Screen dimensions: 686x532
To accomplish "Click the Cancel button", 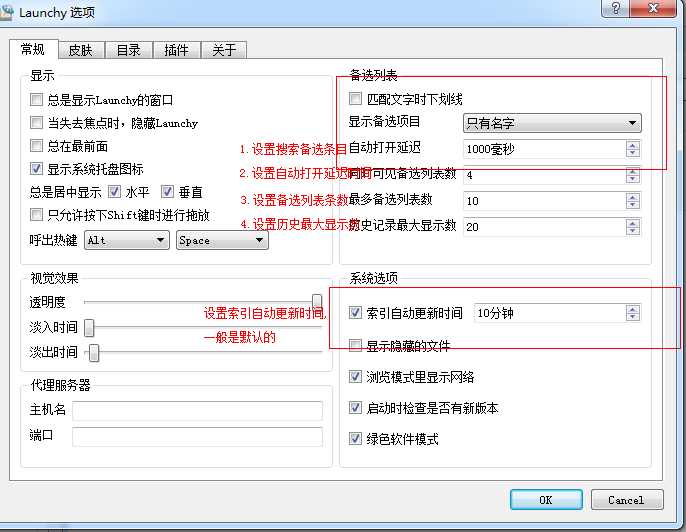I will [626, 500].
